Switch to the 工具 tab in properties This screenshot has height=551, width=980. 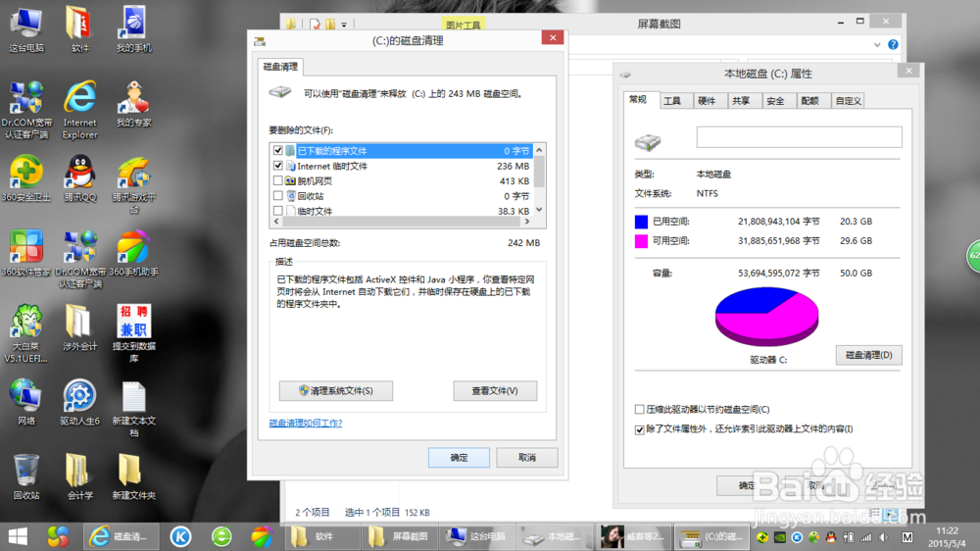[672, 101]
